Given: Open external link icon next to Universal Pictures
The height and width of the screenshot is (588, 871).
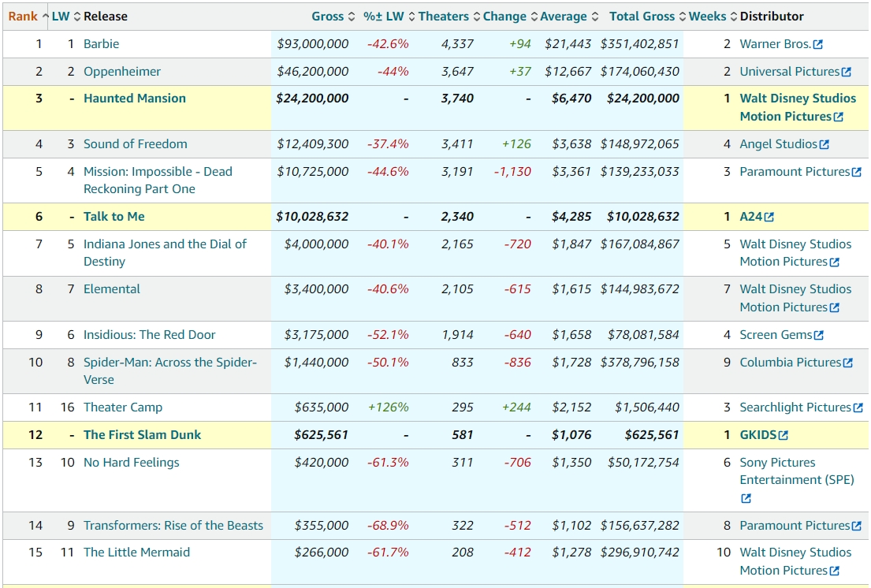Looking at the screenshot, I should [x=847, y=73].
